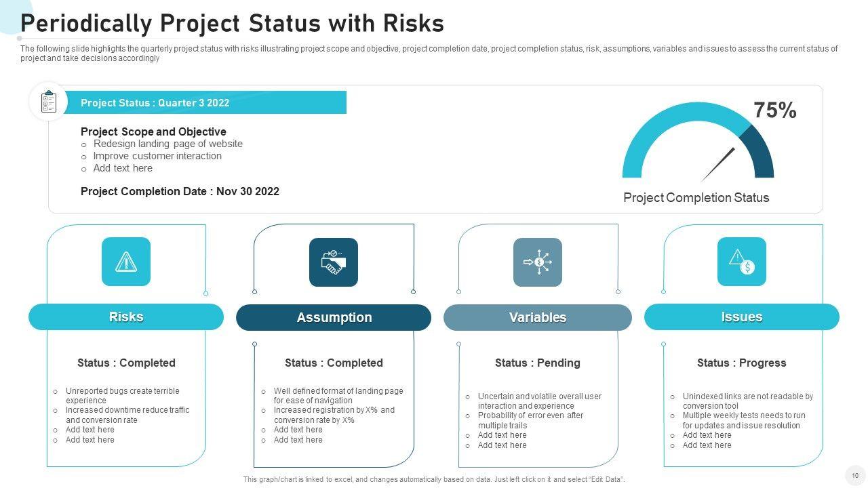This screenshot has width=868, height=488.
Task: Click the 75% completion value
Action: (775, 110)
